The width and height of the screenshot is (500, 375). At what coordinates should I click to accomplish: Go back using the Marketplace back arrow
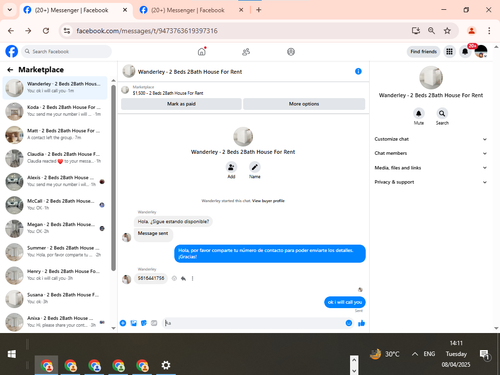pyautogui.click(x=10, y=70)
